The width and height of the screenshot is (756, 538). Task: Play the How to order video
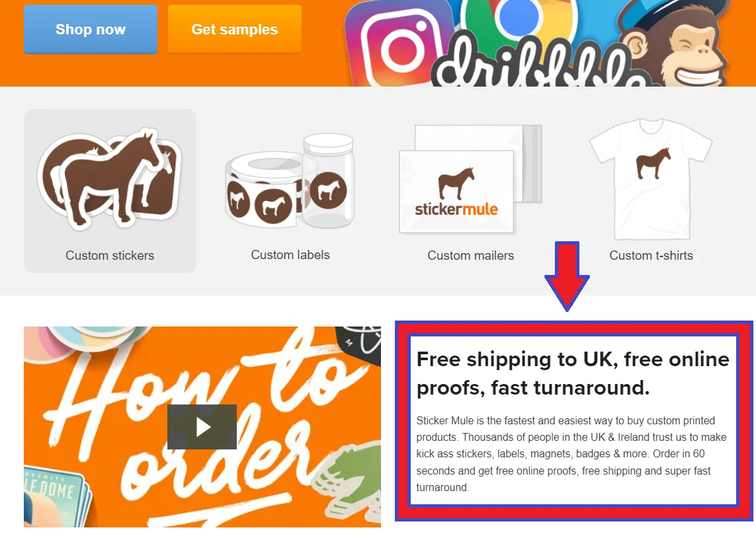202,427
